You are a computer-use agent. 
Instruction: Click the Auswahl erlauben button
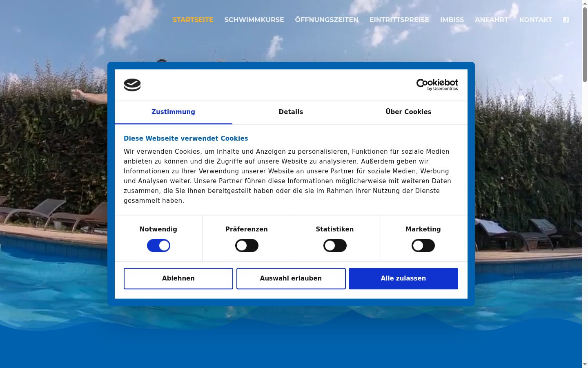pos(291,278)
